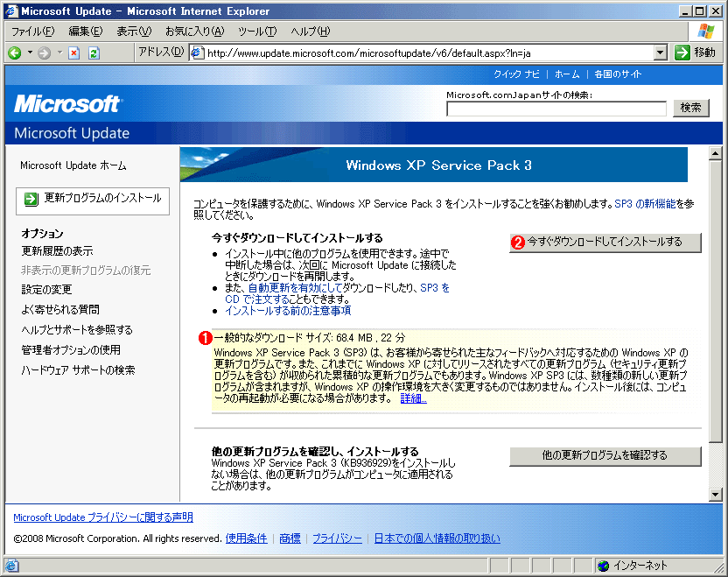Open the Back button history dropdown arrow

[30, 53]
